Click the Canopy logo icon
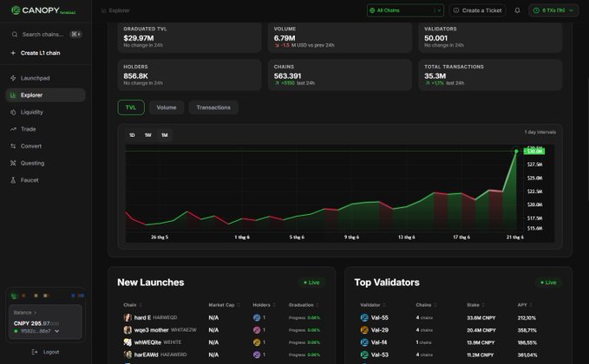589x364 pixels. coord(16,10)
